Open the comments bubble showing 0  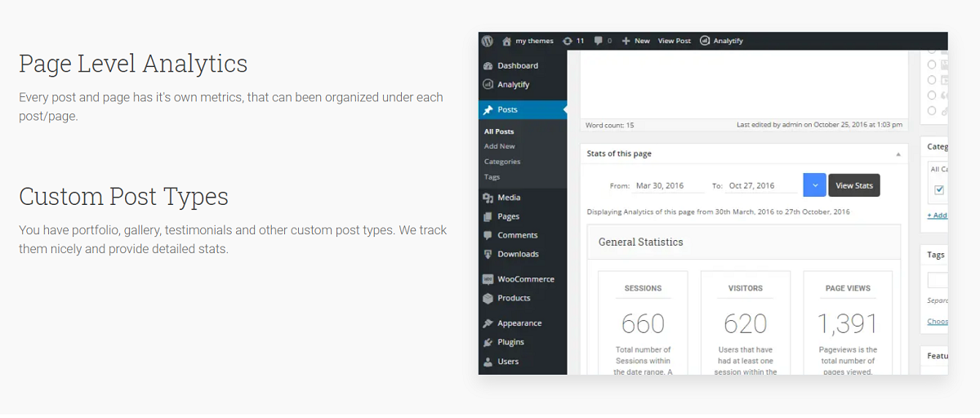point(599,41)
